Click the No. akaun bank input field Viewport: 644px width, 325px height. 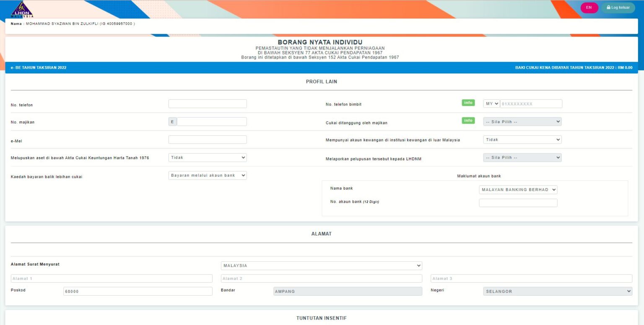518,202
